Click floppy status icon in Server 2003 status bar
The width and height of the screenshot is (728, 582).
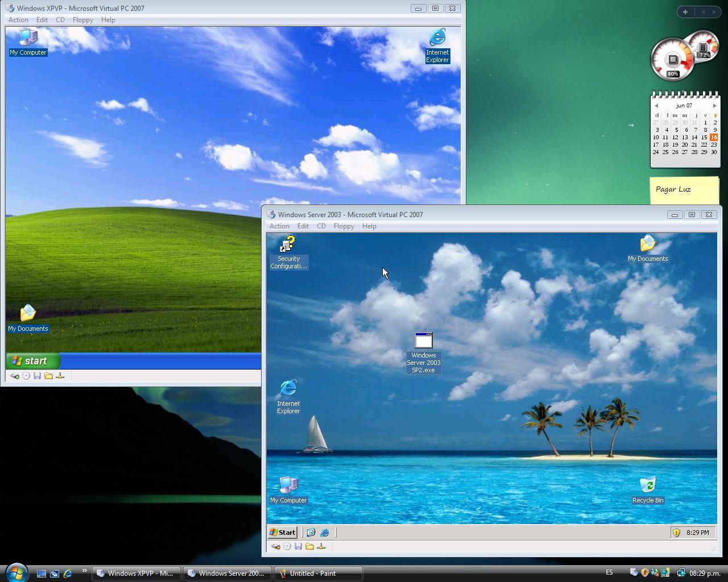pos(299,546)
